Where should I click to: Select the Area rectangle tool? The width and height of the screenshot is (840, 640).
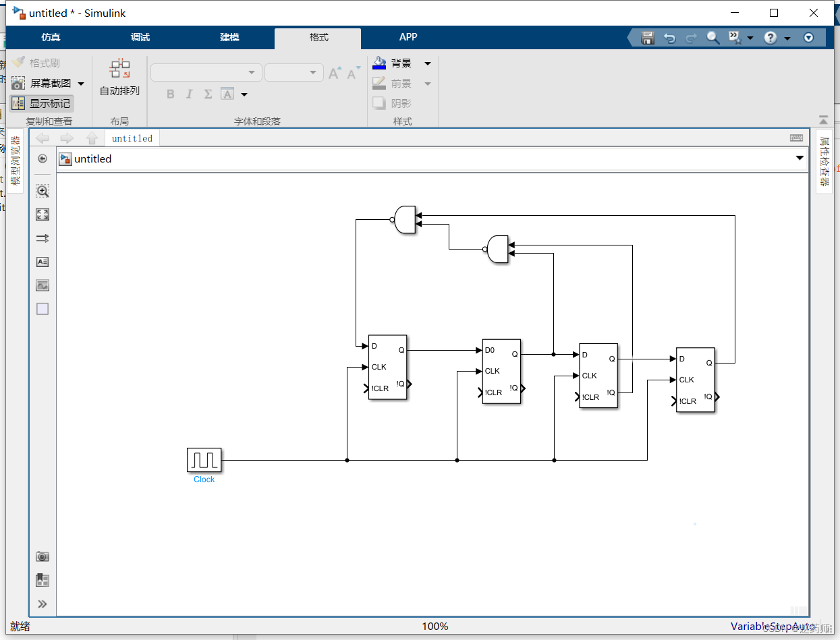(x=43, y=309)
